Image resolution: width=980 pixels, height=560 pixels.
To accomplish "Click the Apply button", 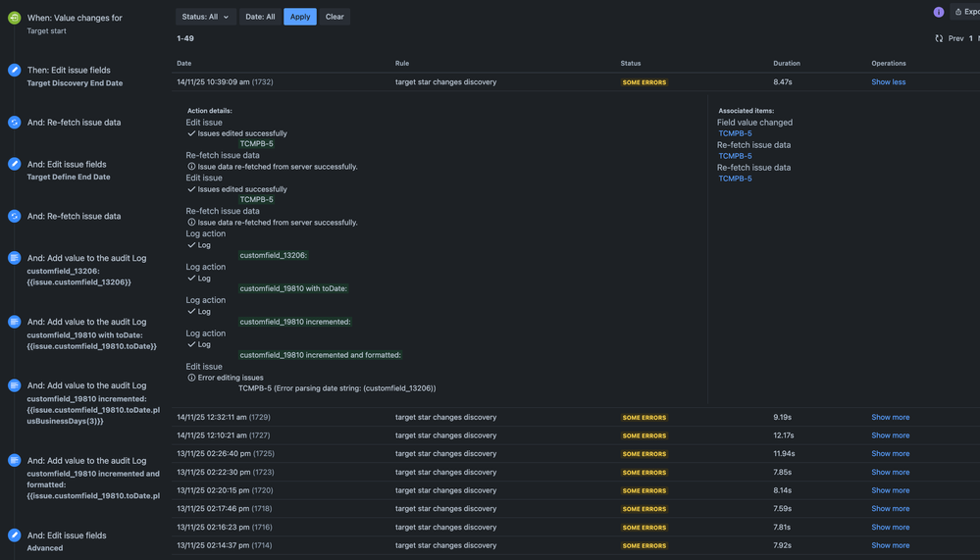I will (300, 17).
